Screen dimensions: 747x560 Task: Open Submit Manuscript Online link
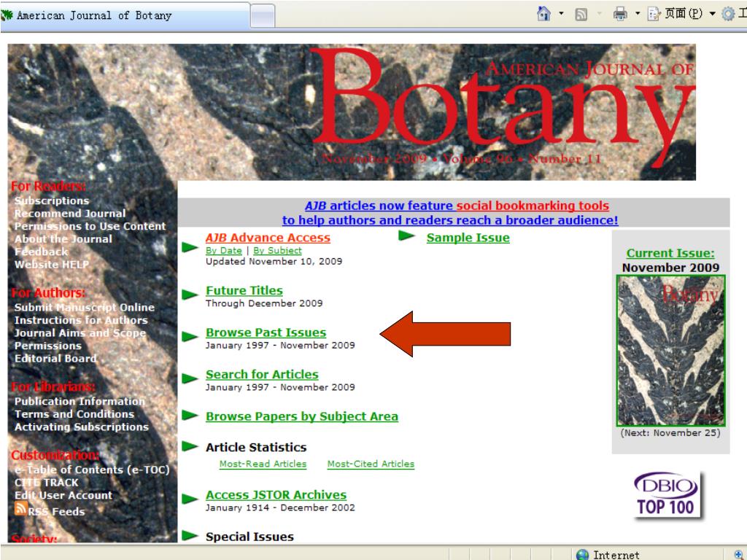point(85,308)
